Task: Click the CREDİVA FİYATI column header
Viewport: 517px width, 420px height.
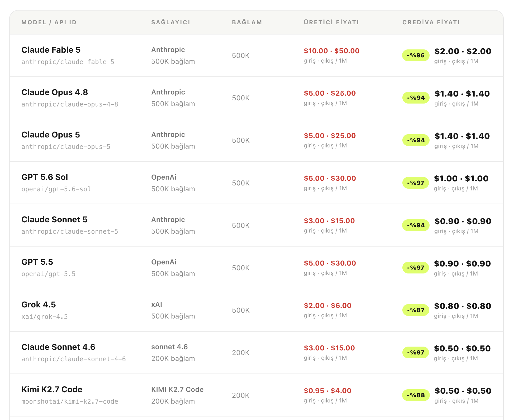Action: (431, 22)
